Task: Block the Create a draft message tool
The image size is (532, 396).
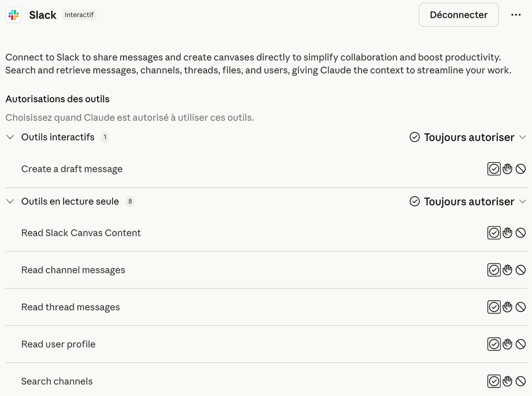Action: [520, 169]
